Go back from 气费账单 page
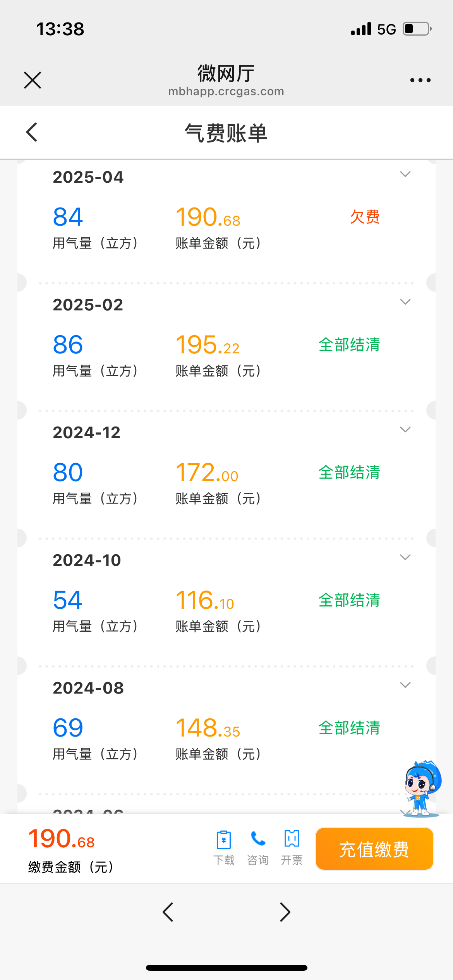453x980 pixels. click(x=32, y=132)
